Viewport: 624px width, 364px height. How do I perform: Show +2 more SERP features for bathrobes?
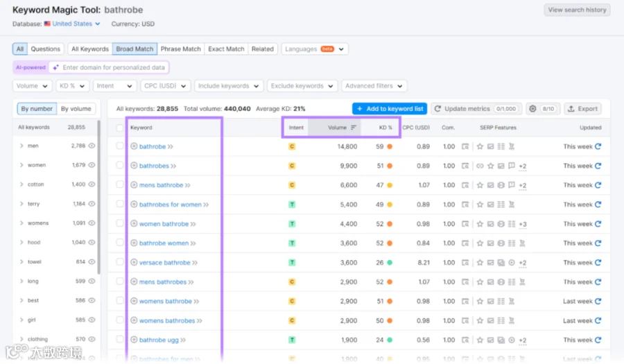(523, 166)
